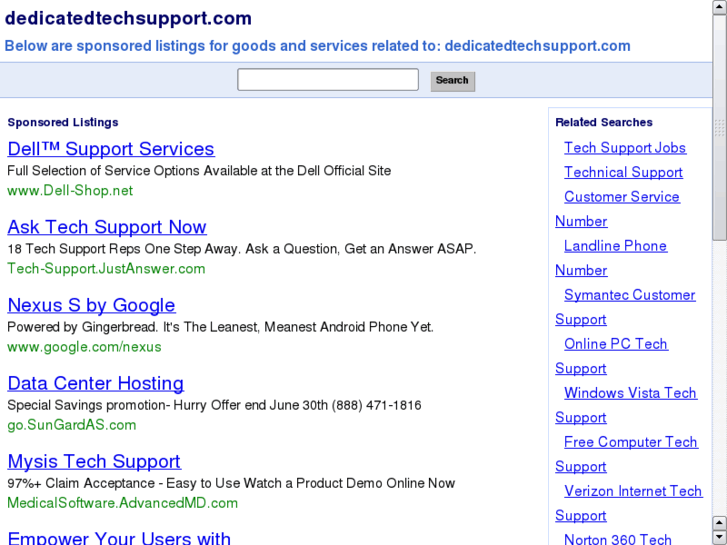727x545 pixels.
Task: Open the Landline Phone Number related search
Action: [615, 246]
